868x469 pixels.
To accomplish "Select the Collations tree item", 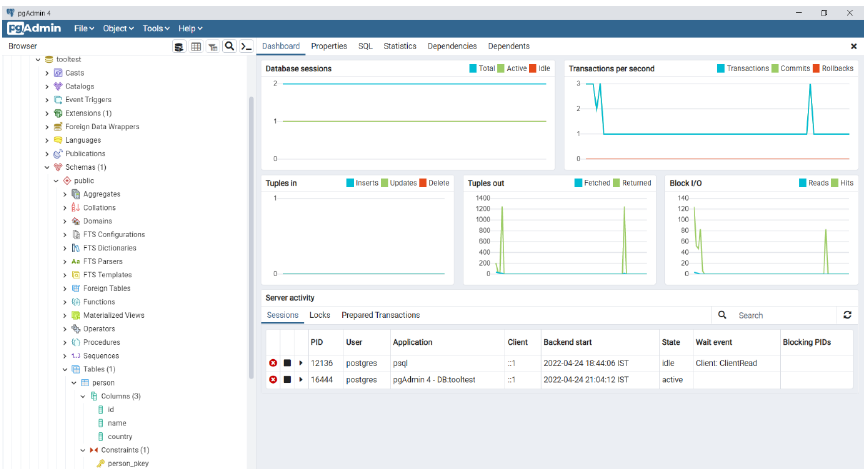I will (99, 208).
